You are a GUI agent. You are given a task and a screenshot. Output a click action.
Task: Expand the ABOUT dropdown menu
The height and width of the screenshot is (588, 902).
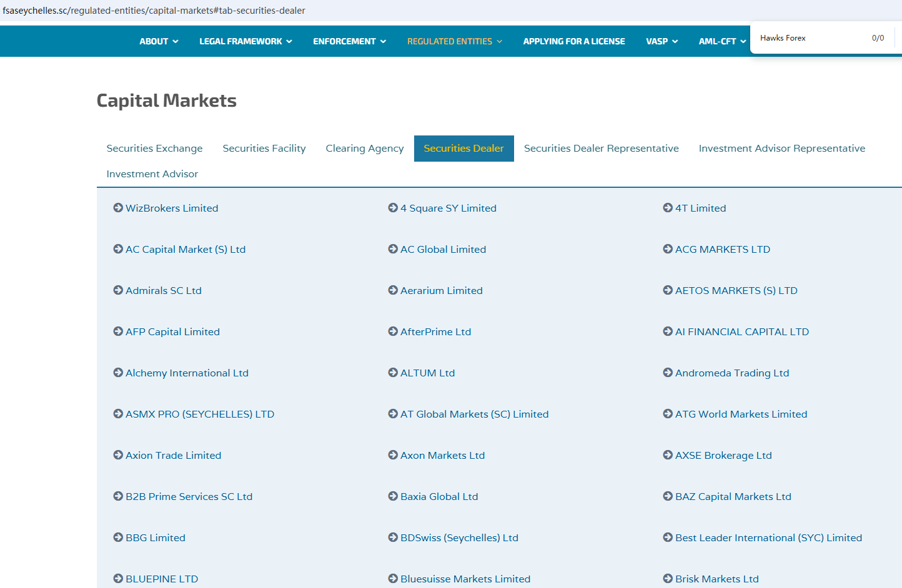[x=159, y=41]
